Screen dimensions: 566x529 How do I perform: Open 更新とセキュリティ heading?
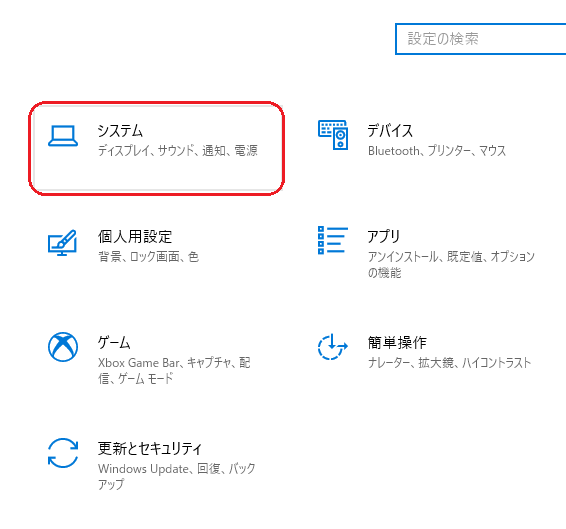click(x=150, y=448)
